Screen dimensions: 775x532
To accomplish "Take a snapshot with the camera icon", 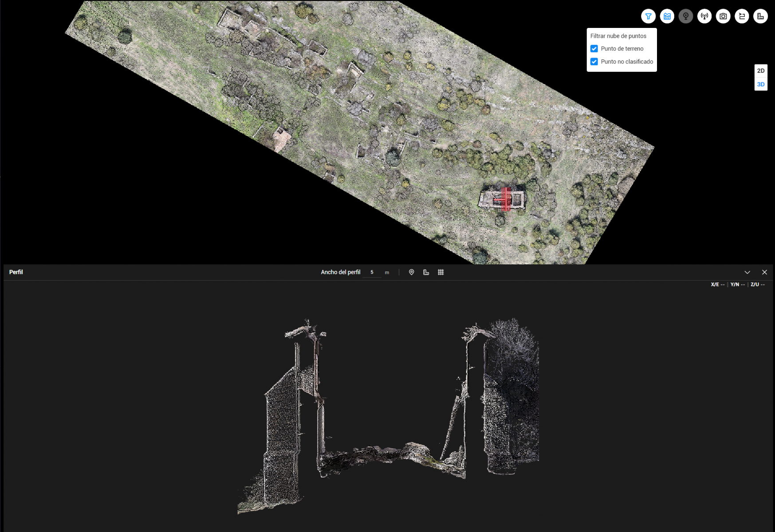I will pos(723,16).
